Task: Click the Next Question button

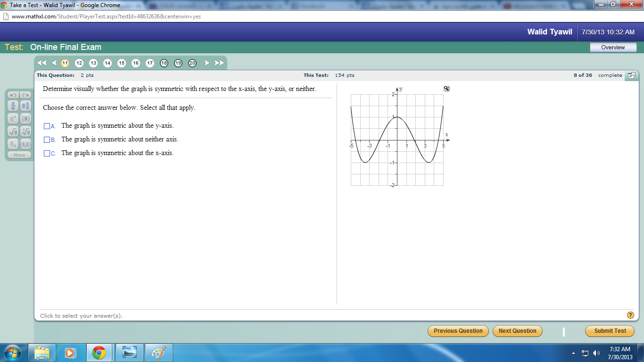Action: [x=517, y=331]
